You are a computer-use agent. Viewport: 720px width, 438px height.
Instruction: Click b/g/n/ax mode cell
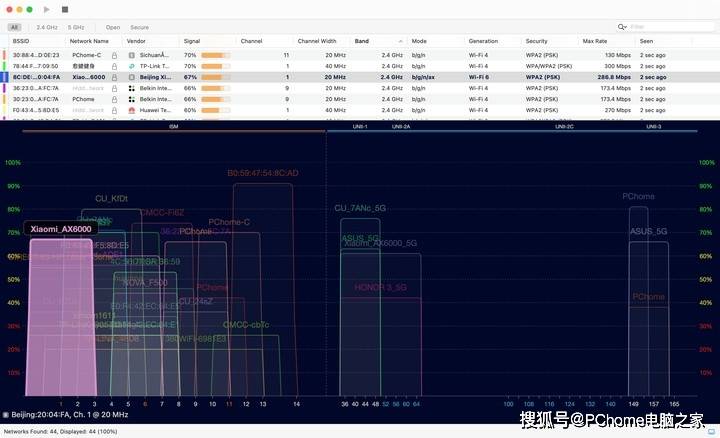click(x=423, y=77)
